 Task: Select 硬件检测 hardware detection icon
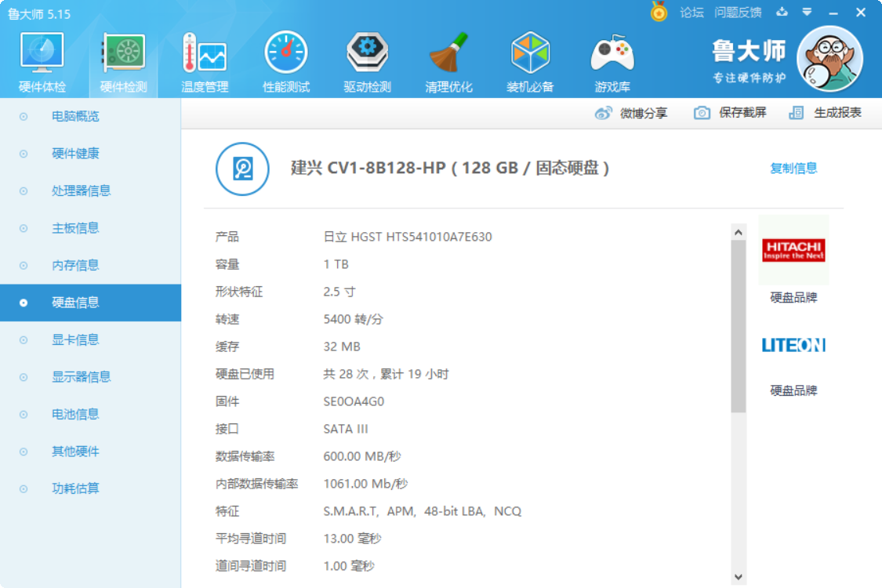pos(123,62)
